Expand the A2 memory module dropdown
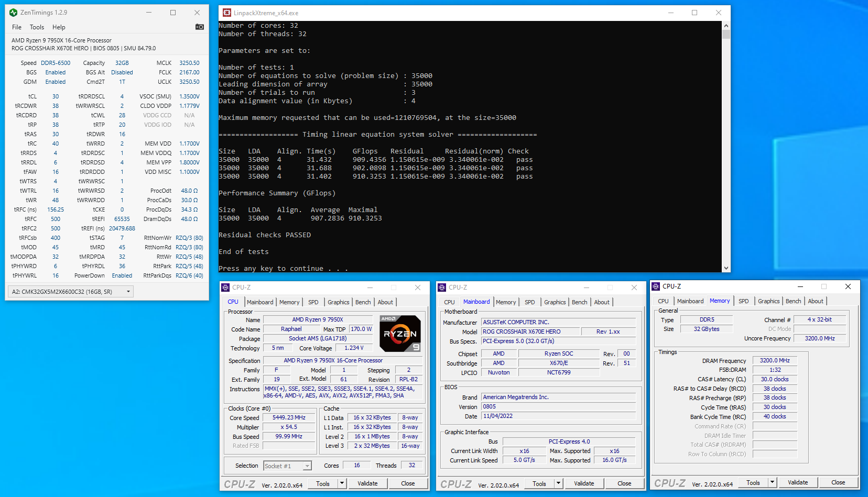The height and width of the screenshot is (497, 868). click(x=128, y=292)
